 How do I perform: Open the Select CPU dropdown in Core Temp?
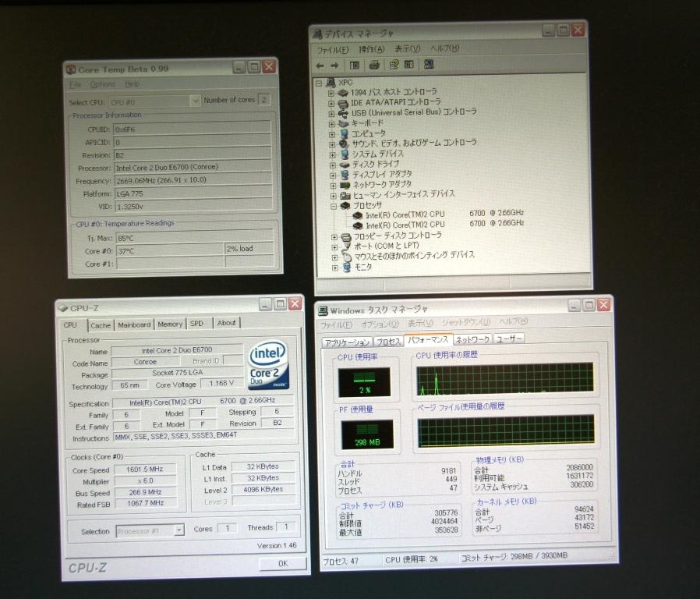coord(195,101)
